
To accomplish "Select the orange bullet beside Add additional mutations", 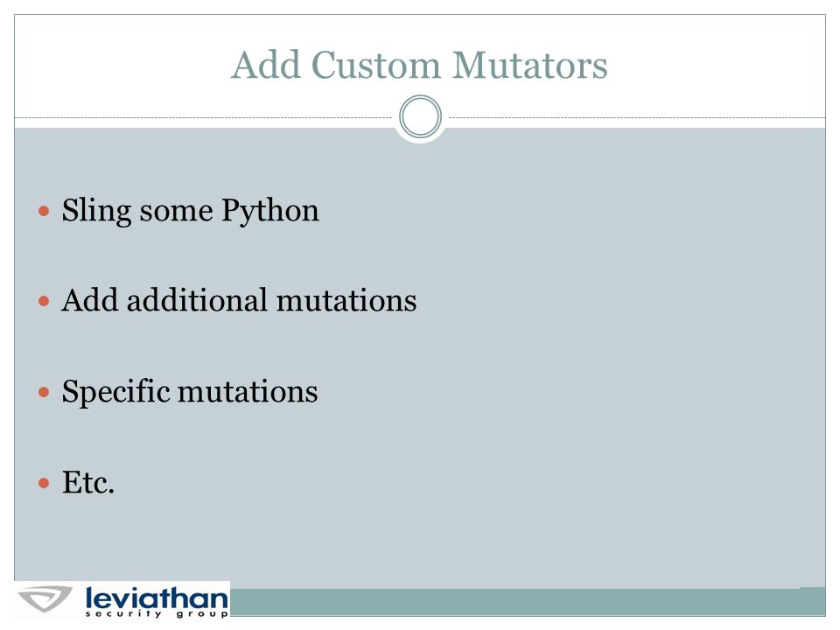I will [44, 301].
